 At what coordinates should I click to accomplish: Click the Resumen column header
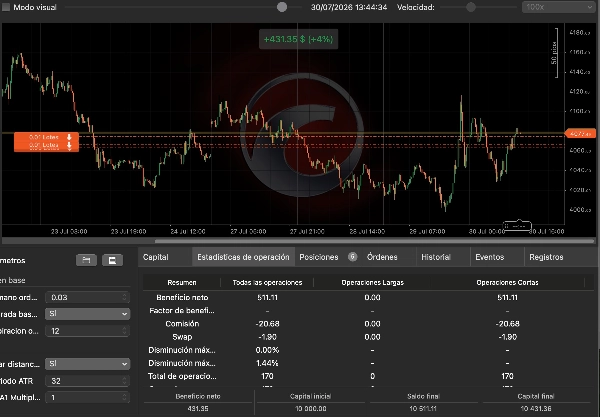pos(182,282)
